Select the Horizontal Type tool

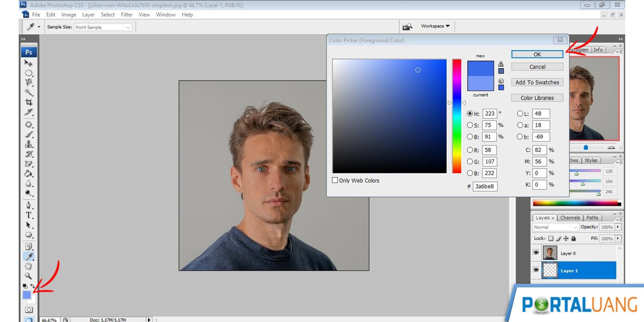pos(29,215)
